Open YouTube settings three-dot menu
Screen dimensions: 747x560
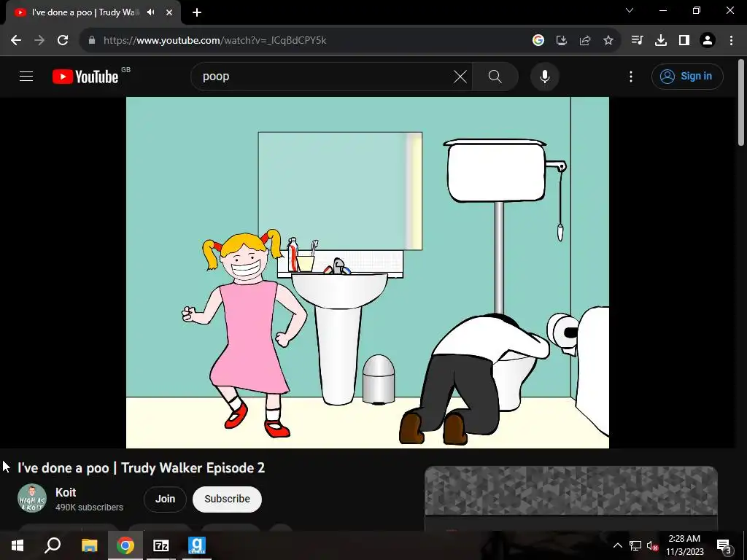click(631, 76)
